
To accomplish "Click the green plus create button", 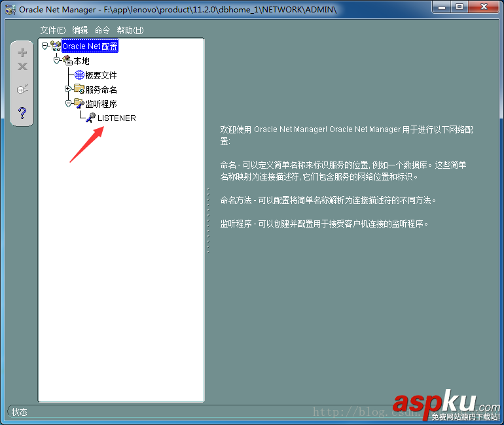I will (x=22, y=52).
